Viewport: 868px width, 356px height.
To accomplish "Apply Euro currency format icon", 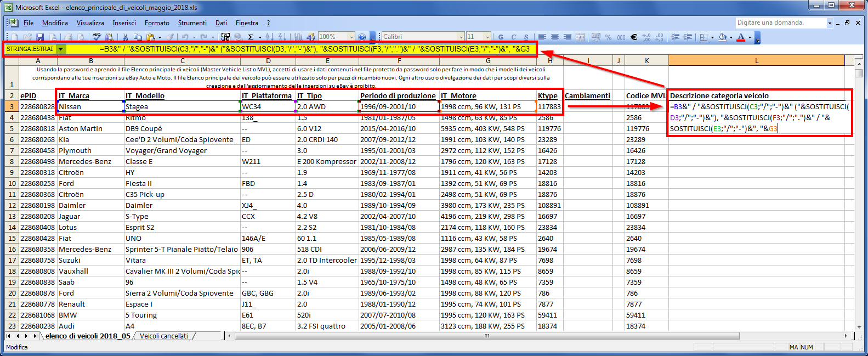I will point(634,37).
